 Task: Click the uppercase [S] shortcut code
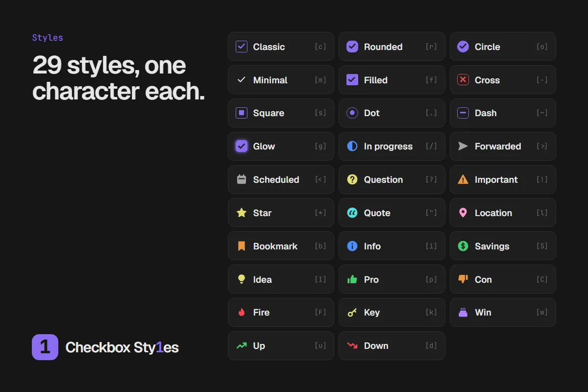coord(542,246)
